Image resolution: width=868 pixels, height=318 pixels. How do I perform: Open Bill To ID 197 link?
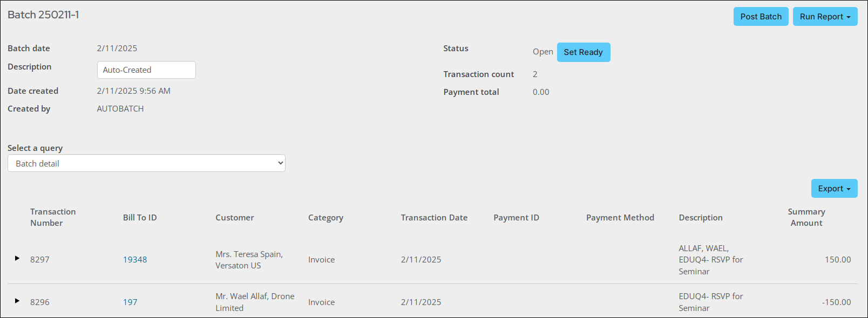(x=130, y=302)
